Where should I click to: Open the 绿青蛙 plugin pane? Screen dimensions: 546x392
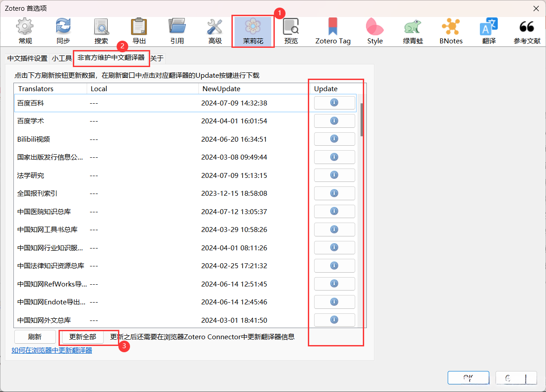[x=413, y=31]
